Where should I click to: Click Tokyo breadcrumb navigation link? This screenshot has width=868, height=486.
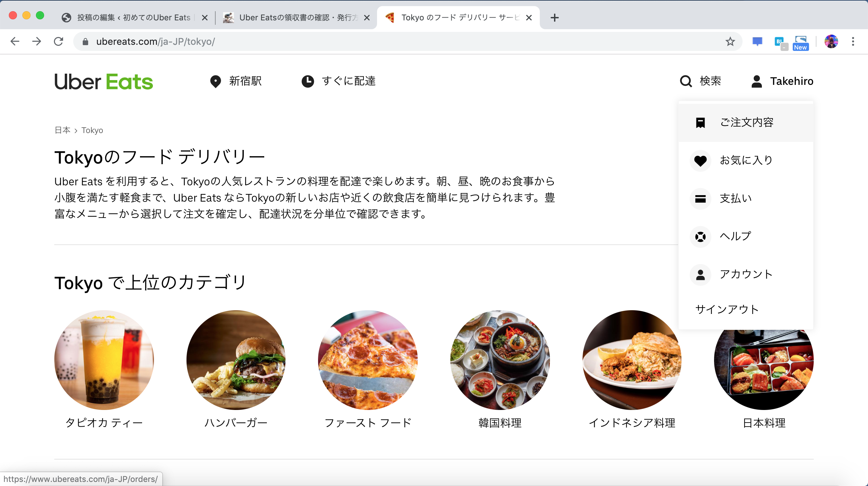pos(93,130)
